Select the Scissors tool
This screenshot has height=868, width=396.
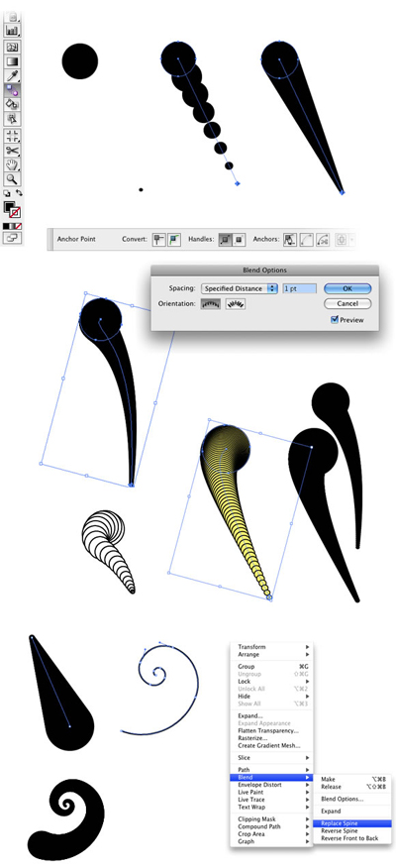click(x=12, y=150)
